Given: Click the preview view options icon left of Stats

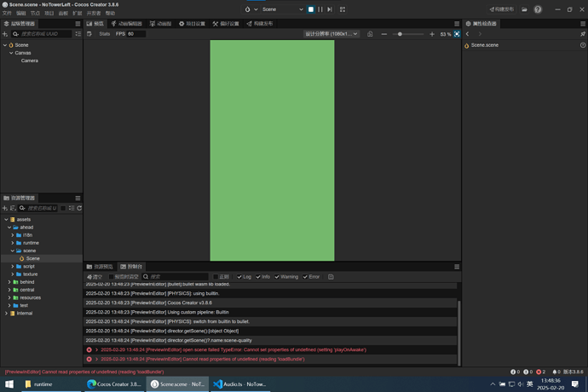Looking at the screenshot, I should click(89, 34).
